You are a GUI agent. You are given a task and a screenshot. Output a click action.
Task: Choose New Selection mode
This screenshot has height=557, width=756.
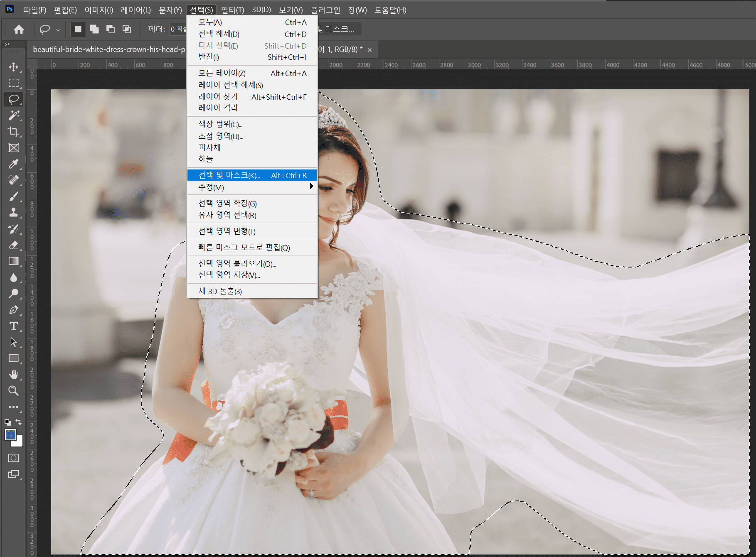78,29
